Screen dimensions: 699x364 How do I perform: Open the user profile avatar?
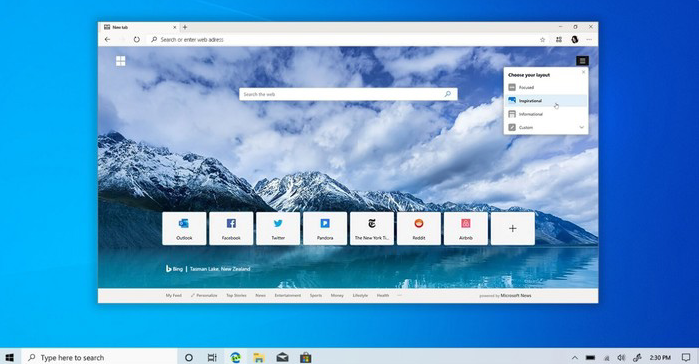point(575,40)
